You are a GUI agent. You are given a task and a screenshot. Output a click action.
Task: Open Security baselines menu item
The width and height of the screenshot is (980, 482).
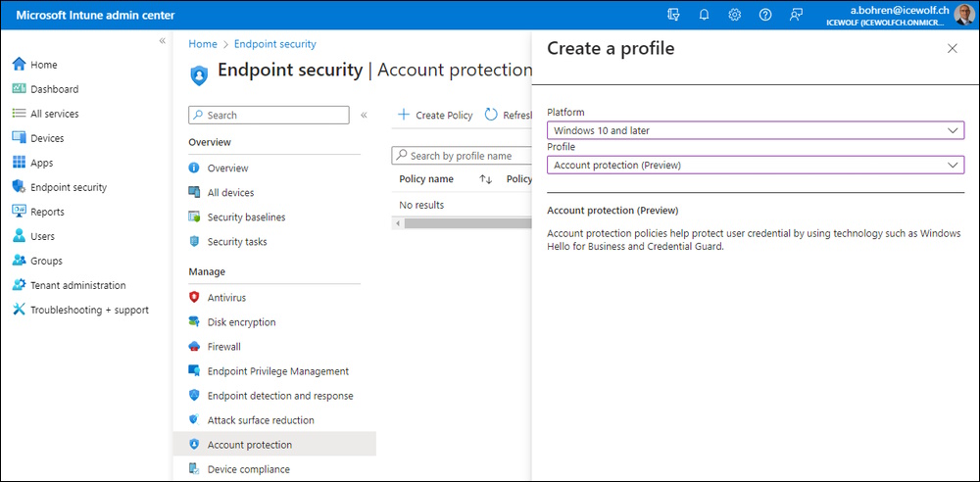246,217
